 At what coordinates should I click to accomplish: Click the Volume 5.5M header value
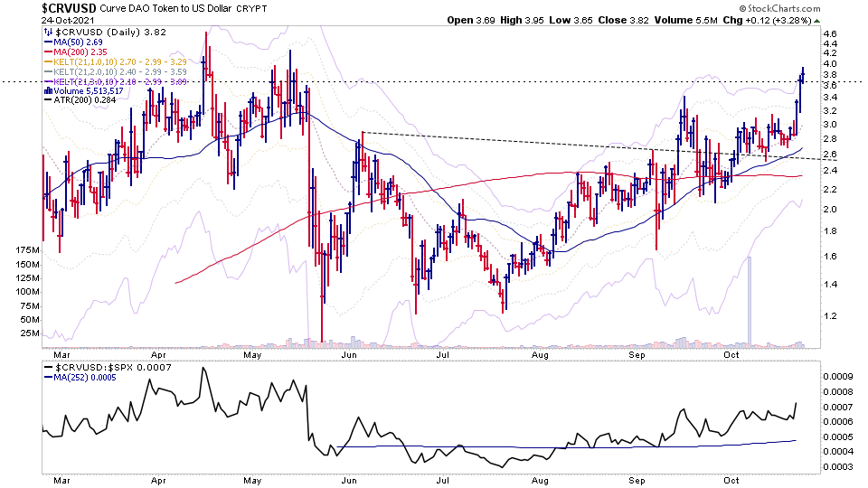(x=686, y=21)
